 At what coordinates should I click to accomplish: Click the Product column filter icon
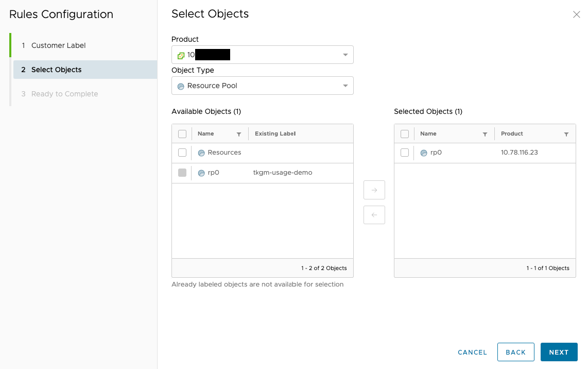(x=566, y=134)
